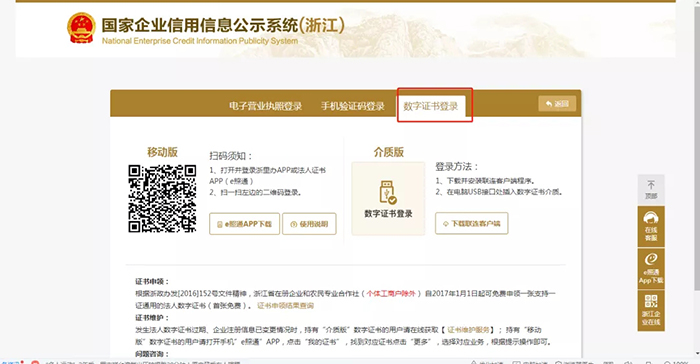Click the login QR code
This screenshot has width=700, height=364.
click(162, 199)
